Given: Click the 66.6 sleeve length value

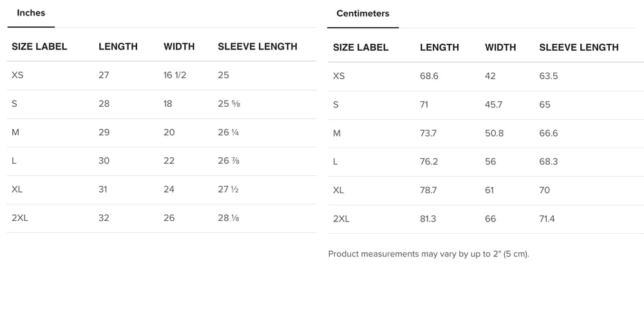Looking at the screenshot, I should tap(549, 133).
